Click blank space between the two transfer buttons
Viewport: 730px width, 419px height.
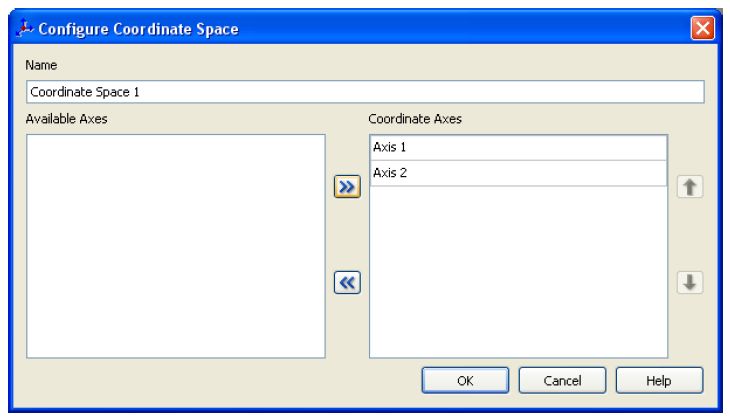tap(346, 234)
